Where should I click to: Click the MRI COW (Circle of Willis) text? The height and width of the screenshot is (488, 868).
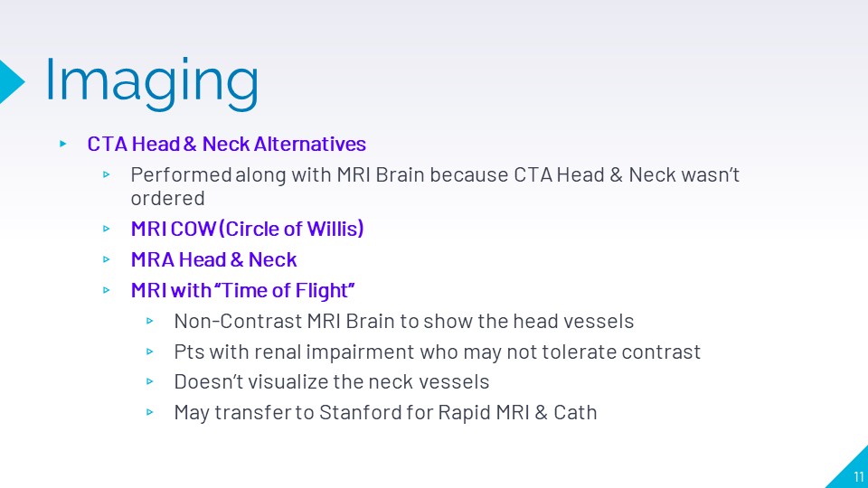247,229
